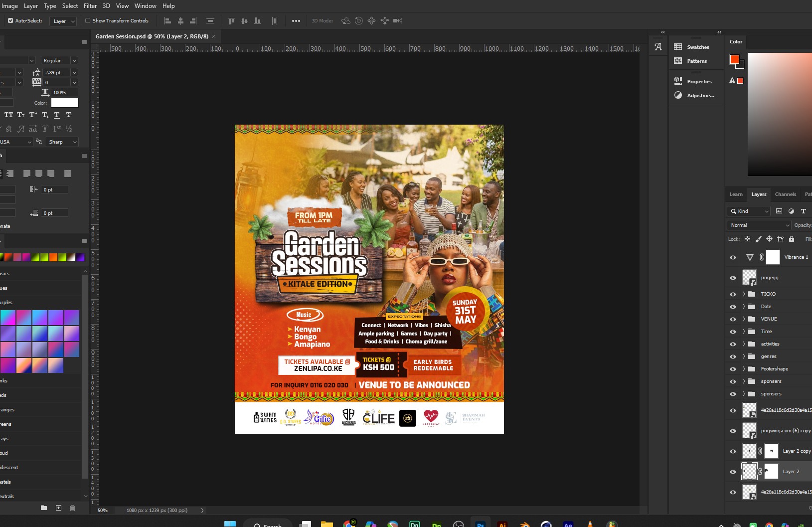Align horizontal centers in options bar
Viewport: 812px width, 527px height.
[x=180, y=21]
